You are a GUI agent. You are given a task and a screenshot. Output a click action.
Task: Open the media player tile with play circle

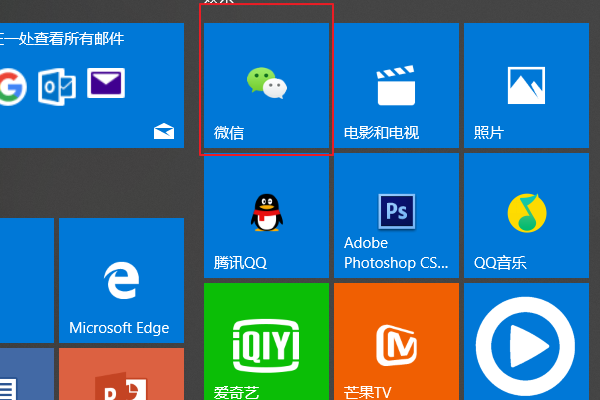(526, 341)
